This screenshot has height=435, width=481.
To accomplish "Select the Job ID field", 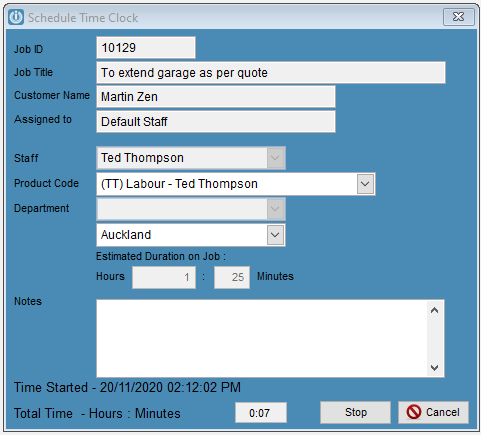I will click(x=146, y=48).
